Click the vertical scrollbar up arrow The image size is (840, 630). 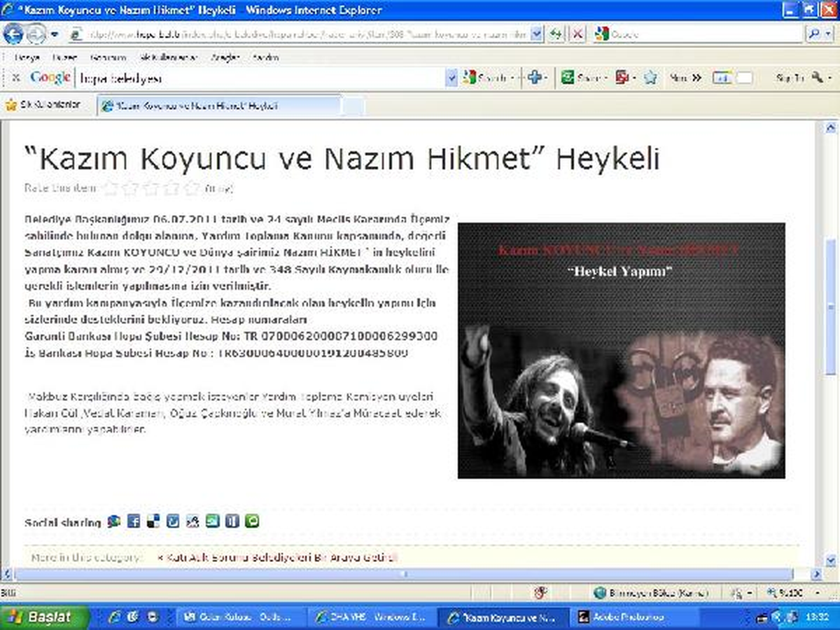point(831,127)
